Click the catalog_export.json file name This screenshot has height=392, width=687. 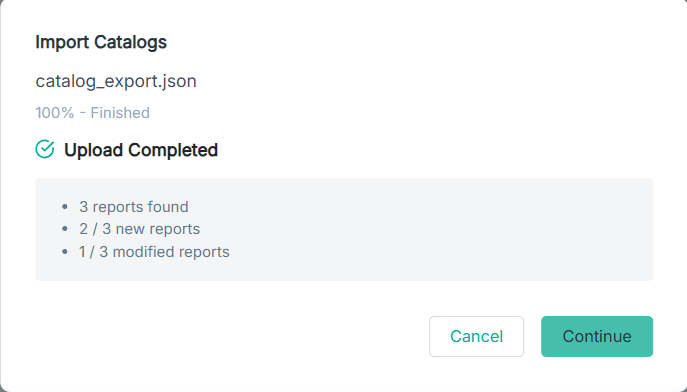point(116,81)
